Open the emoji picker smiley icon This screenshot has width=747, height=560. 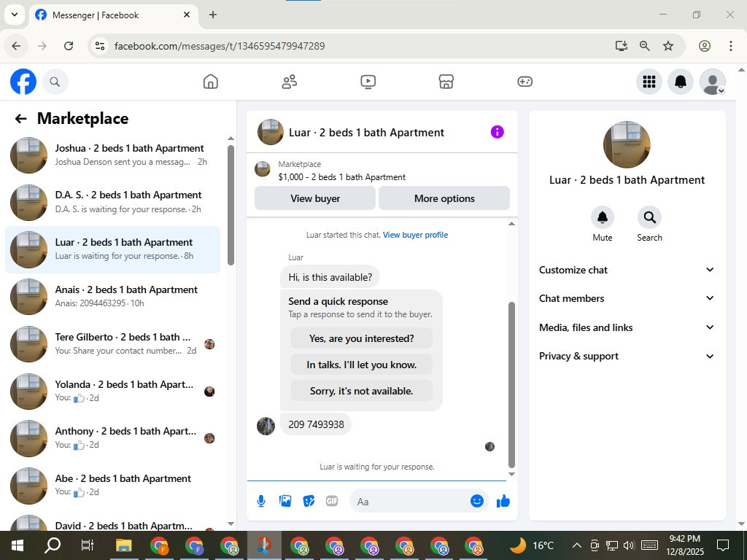tap(477, 501)
